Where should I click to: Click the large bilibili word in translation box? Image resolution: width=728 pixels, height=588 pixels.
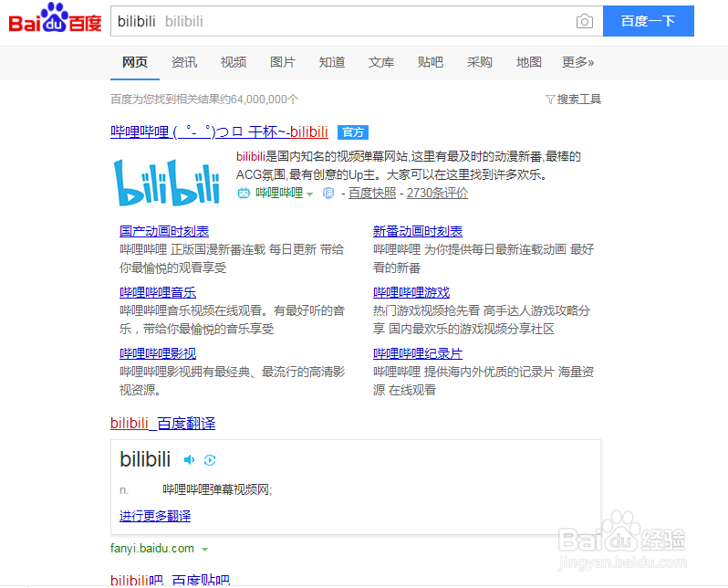pyautogui.click(x=145, y=459)
